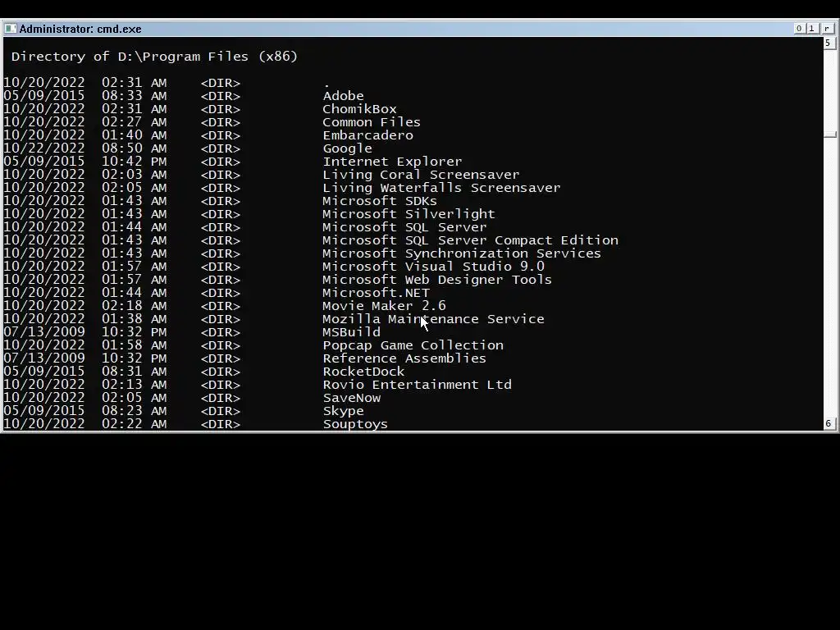Select the RocketDock directory entry
This screenshot has height=630, width=840.
(363, 372)
